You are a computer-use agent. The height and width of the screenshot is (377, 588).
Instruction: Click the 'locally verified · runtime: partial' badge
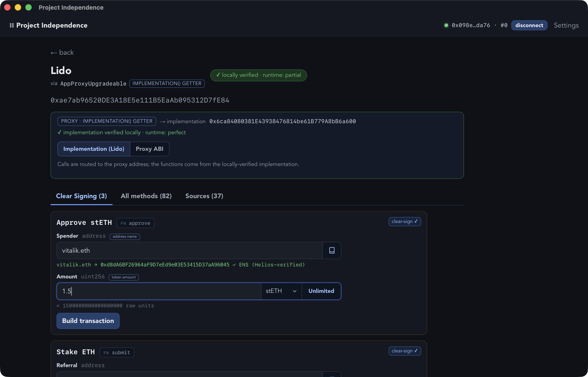(259, 75)
